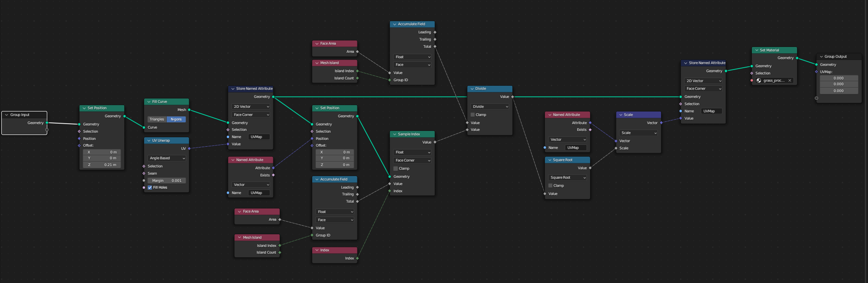Open the Square Root operation dropdown
The width and height of the screenshot is (868, 283).
pyautogui.click(x=568, y=177)
